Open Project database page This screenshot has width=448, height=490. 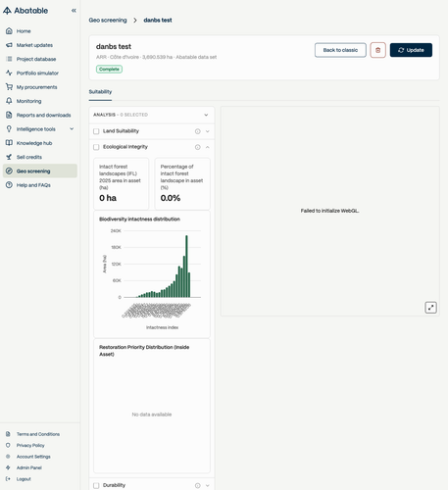pyautogui.click(x=40, y=59)
